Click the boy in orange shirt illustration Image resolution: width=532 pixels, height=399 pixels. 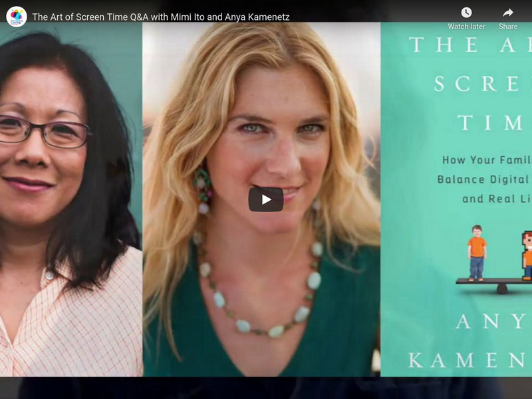pos(477,253)
